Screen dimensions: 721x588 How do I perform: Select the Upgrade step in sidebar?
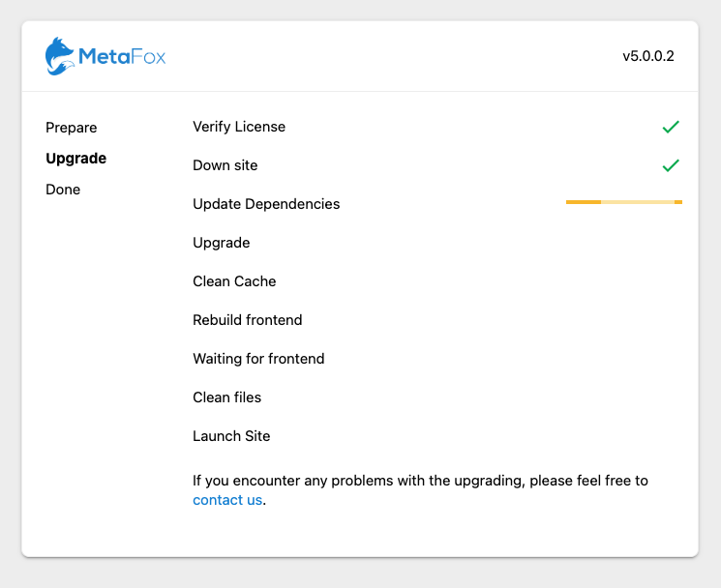[x=75, y=159]
